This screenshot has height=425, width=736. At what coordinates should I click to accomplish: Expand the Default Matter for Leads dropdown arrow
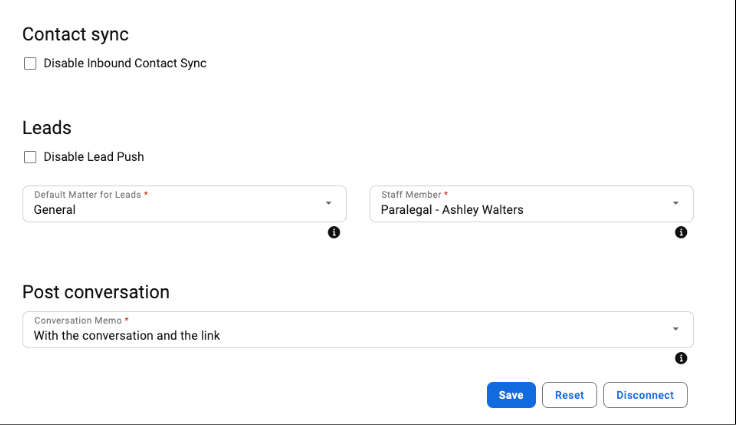pyautogui.click(x=329, y=203)
